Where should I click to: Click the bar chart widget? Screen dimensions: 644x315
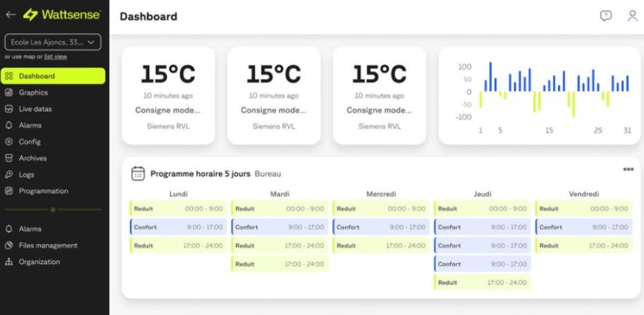[x=539, y=95]
